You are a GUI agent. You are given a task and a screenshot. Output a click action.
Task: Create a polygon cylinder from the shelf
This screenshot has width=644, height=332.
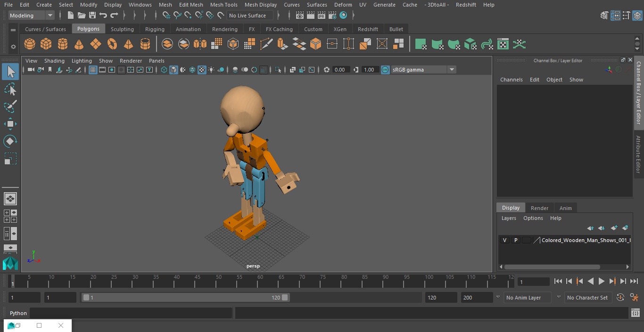click(63, 44)
